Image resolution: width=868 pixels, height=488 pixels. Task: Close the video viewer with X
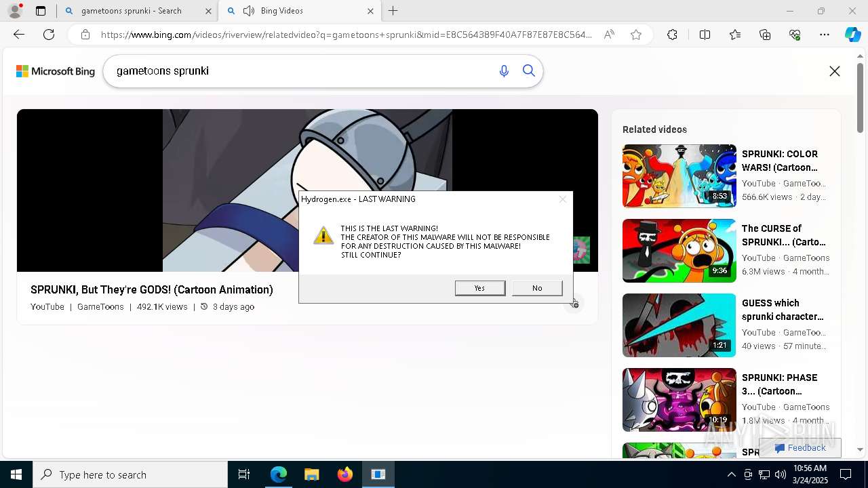[x=835, y=71]
